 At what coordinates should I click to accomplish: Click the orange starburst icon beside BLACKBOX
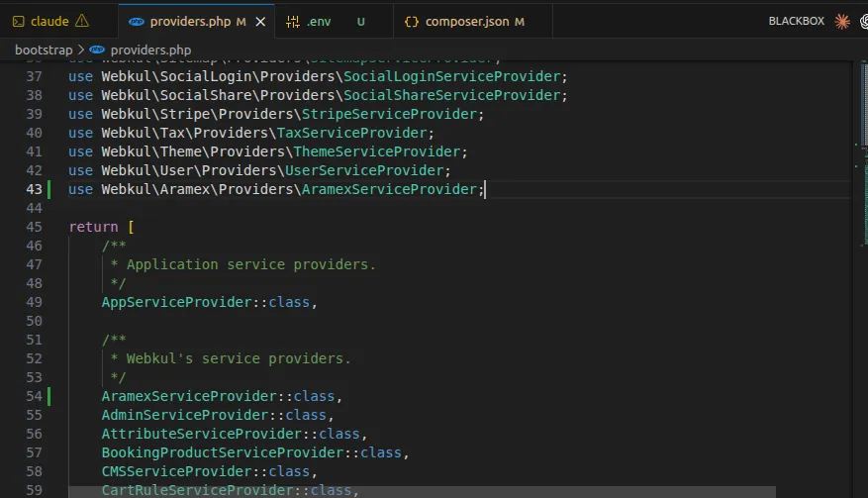pyautogui.click(x=842, y=21)
